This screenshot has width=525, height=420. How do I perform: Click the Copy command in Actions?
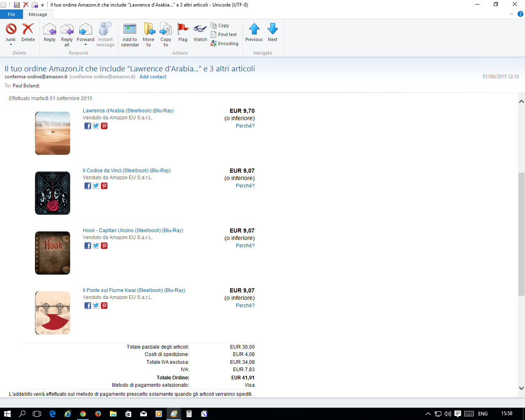point(220,25)
